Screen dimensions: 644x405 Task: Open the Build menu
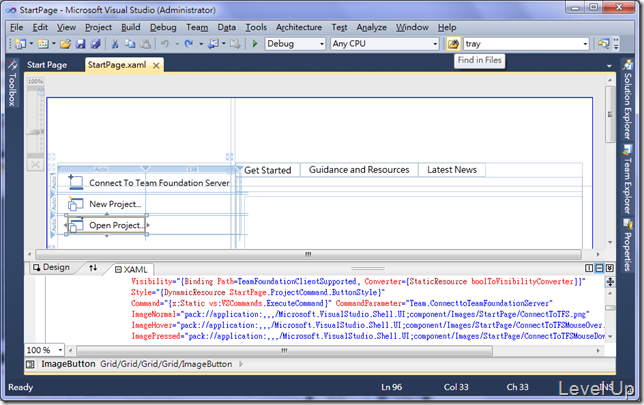[131, 27]
